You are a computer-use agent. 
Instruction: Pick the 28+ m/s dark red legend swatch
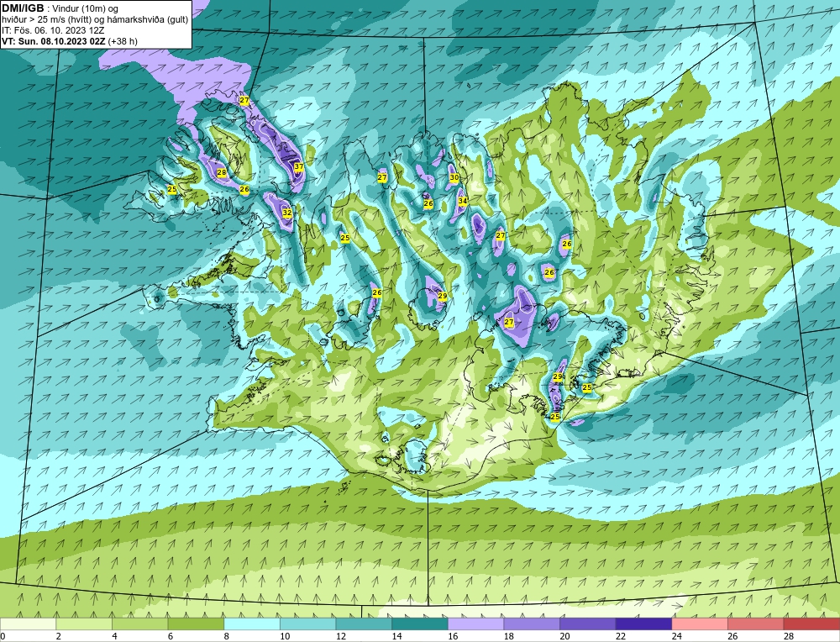(x=811, y=624)
